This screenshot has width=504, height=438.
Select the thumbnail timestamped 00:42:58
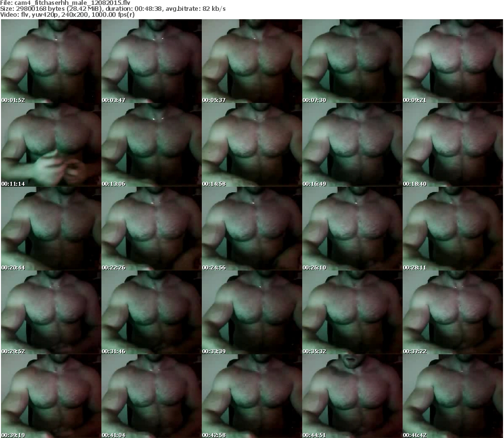point(252,396)
